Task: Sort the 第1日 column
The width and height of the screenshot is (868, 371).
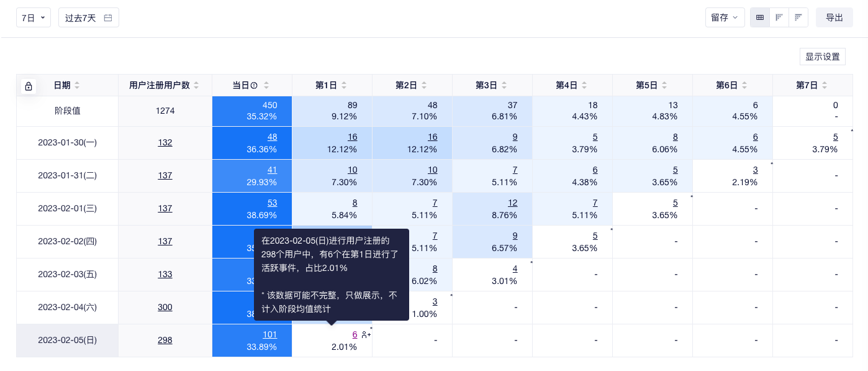Action: tap(344, 86)
